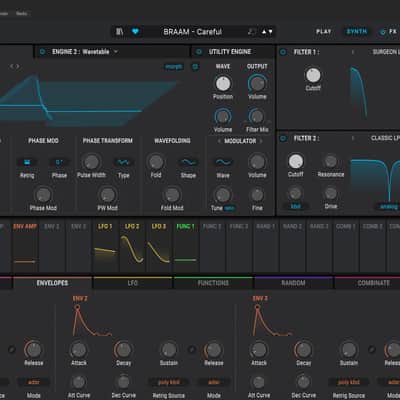This screenshot has height=400, width=400.
Task: Open ENV 3 Retrig Source poly kbd dropdown
Action: point(349,382)
